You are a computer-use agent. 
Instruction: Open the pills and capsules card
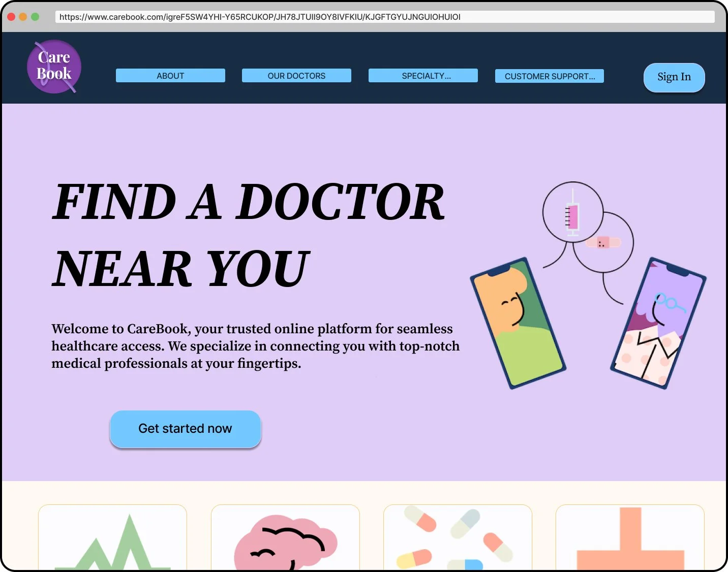[458, 537]
